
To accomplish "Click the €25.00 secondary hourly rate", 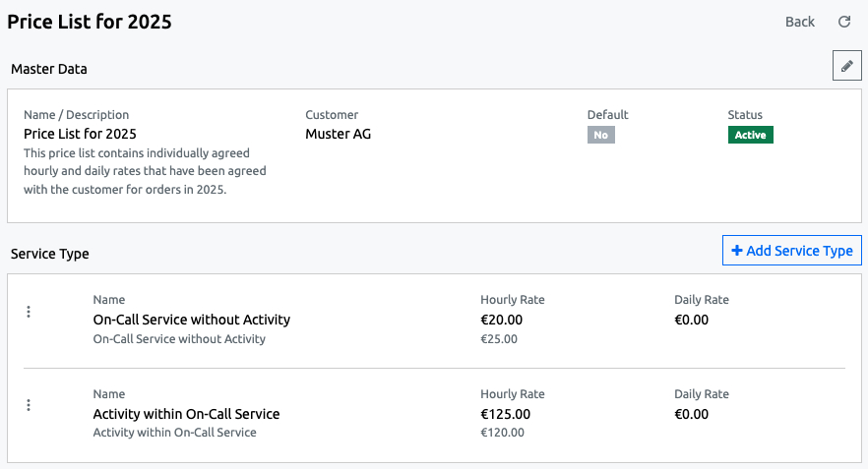I will tap(499, 339).
